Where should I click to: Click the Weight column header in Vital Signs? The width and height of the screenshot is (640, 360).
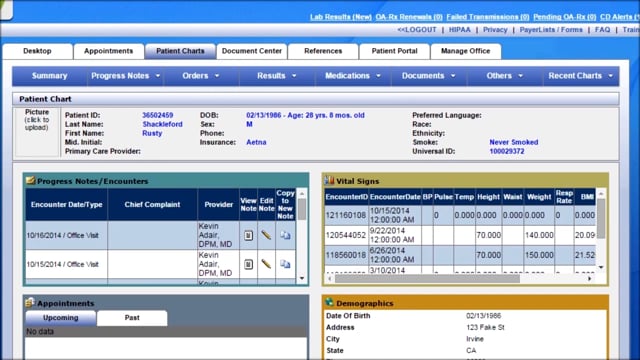click(539, 197)
